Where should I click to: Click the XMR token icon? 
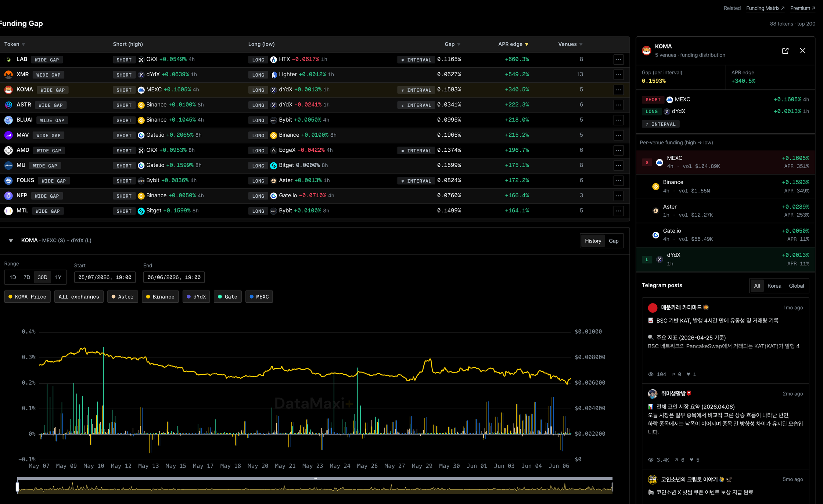click(8, 75)
